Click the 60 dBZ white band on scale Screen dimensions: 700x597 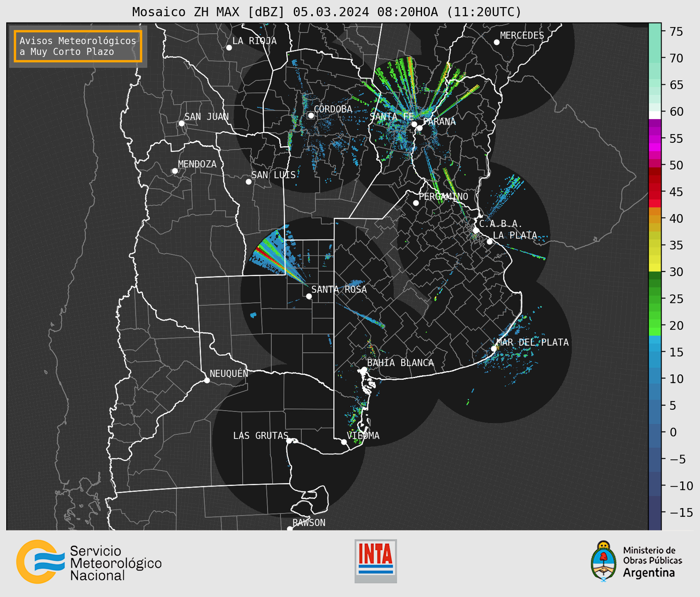[x=655, y=115]
